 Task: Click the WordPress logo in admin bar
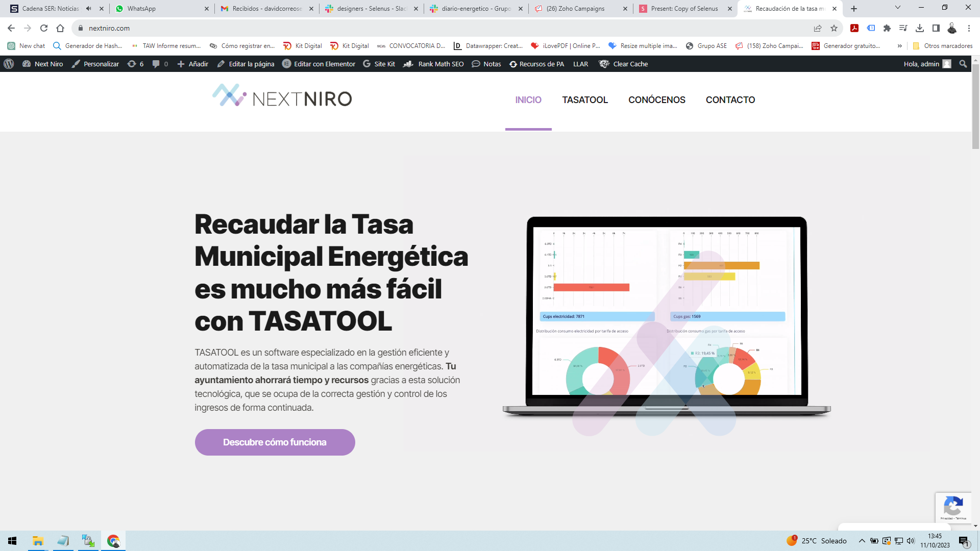pos(9,64)
